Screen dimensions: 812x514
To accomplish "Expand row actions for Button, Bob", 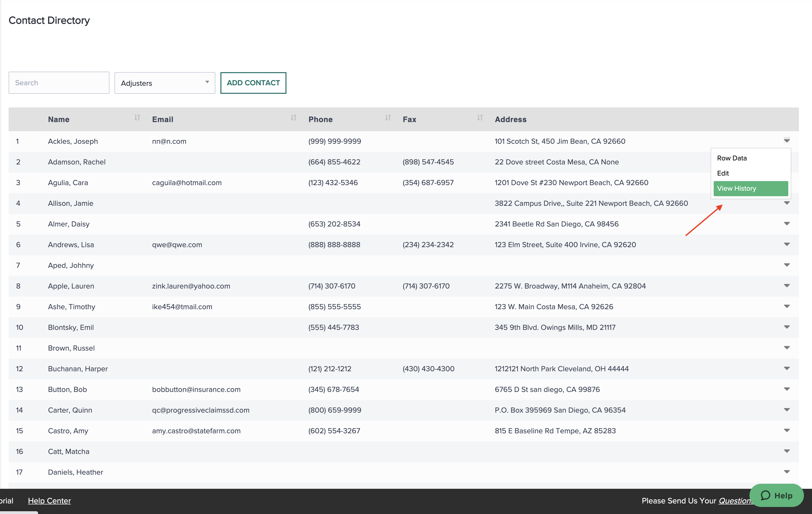I will point(787,389).
